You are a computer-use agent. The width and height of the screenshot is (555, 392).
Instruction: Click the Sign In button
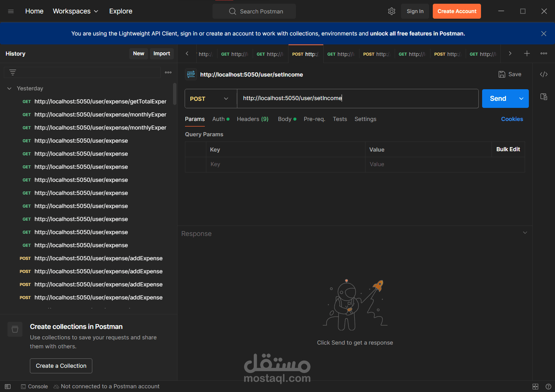(x=415, y=11)
